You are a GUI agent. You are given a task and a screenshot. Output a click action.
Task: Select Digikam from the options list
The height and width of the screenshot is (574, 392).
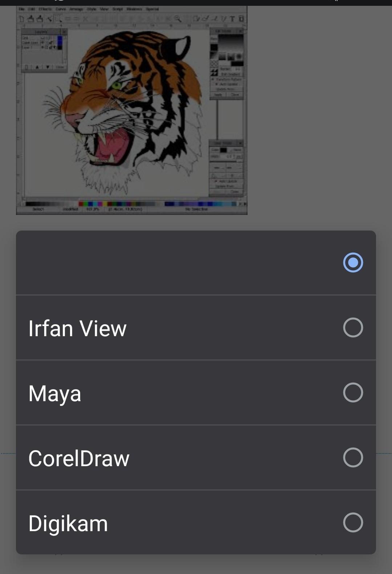click(68, 523)
